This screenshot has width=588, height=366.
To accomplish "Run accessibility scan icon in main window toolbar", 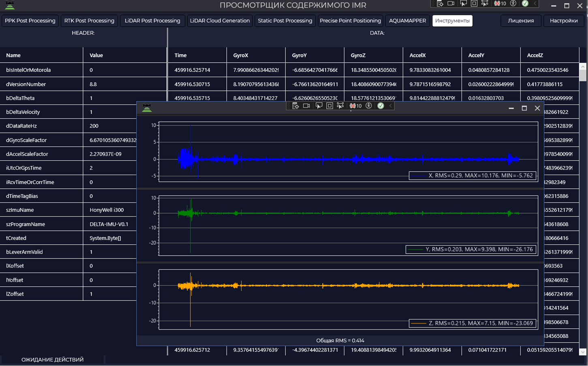I will (x=513, y=4).
